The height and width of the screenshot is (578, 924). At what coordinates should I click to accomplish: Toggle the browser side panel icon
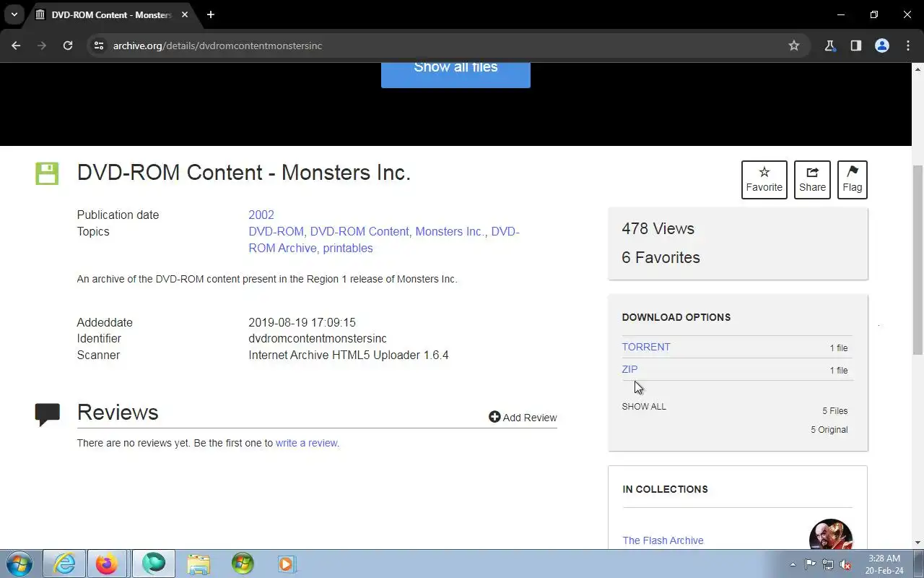(x=856, y=46)
